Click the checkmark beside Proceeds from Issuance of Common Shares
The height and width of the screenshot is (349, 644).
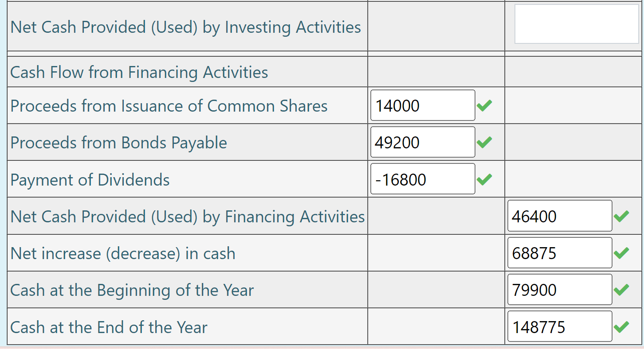click(485, 105)
